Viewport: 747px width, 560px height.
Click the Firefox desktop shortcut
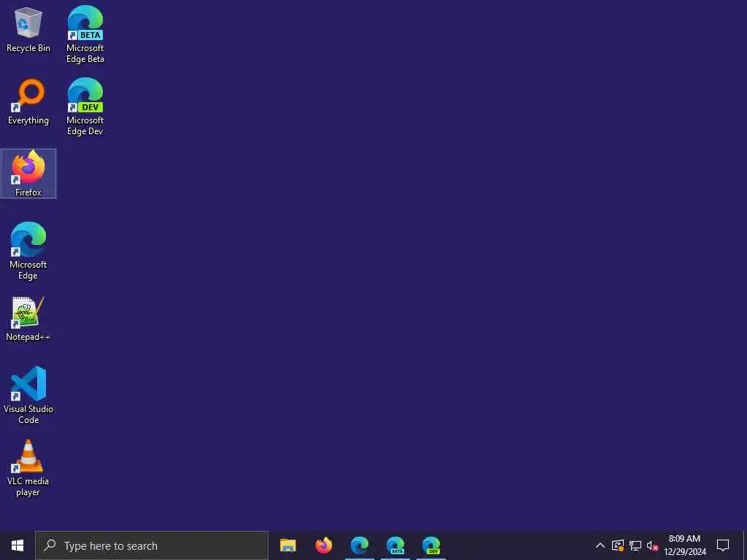click(28, 174)
